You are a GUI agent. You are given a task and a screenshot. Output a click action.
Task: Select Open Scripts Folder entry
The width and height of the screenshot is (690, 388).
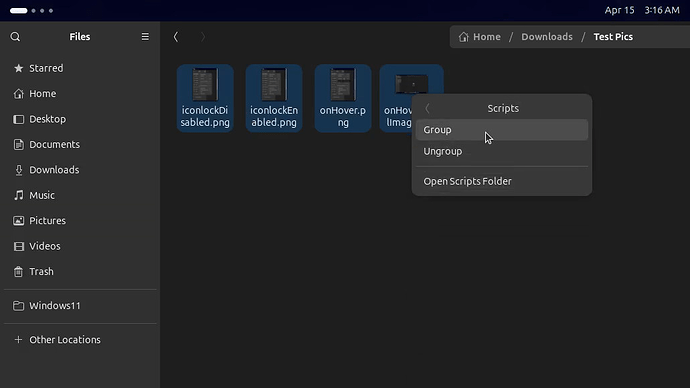[502, 181]
